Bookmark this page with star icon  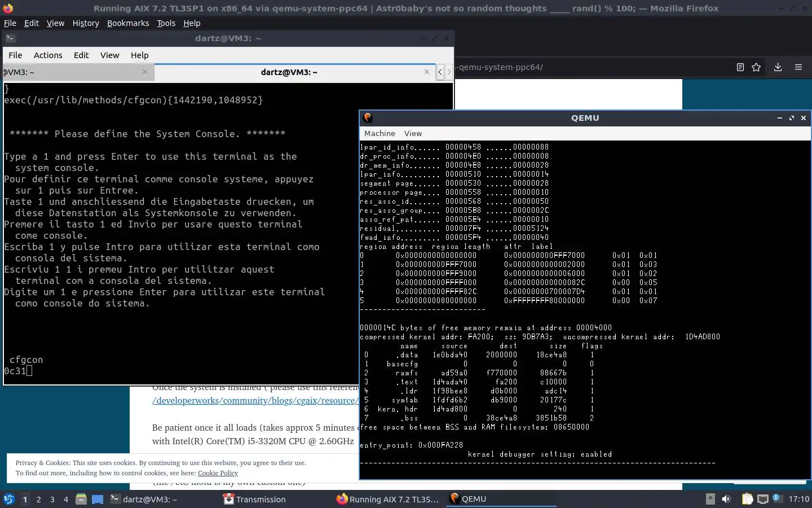click(x=756, y=67)
